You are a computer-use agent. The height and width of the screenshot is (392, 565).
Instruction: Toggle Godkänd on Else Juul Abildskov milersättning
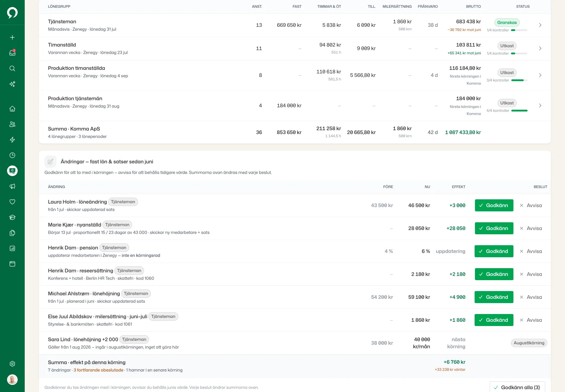494,320
